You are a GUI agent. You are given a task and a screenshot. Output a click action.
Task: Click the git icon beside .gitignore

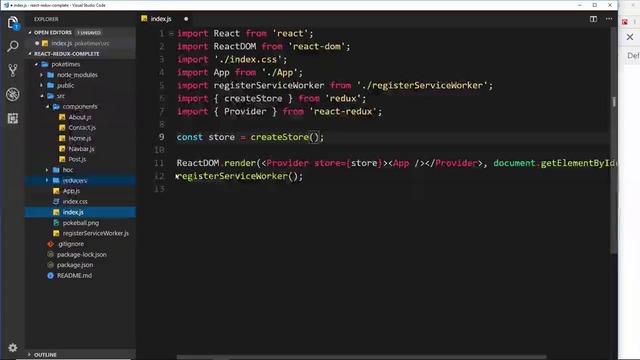(51, 244)
